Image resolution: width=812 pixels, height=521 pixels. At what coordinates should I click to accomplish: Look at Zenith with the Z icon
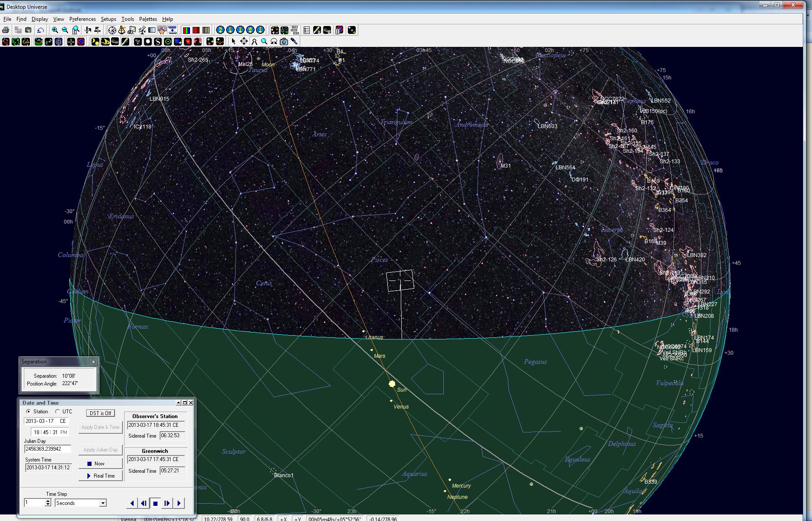[x=260, y=30]
